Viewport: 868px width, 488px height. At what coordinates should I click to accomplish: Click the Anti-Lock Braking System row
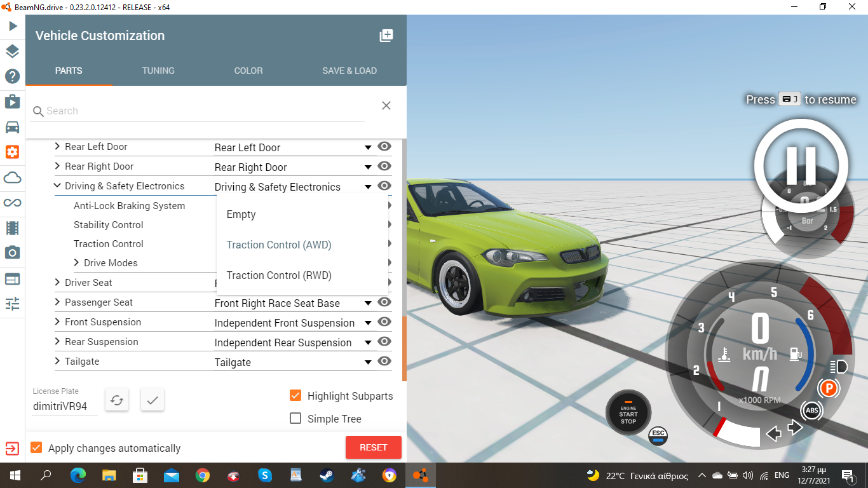(130, 206)
